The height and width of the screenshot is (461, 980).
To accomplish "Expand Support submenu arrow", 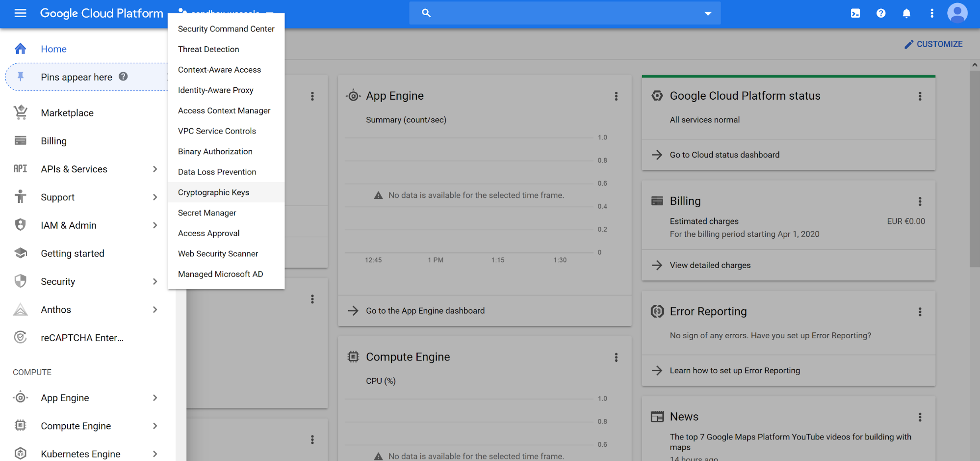I will (155, 197).
